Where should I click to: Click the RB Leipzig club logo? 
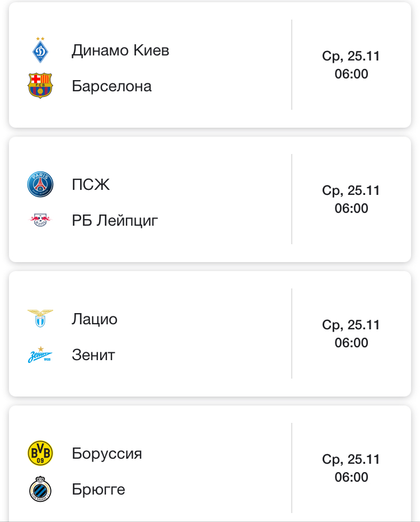(x=40, y=220)
